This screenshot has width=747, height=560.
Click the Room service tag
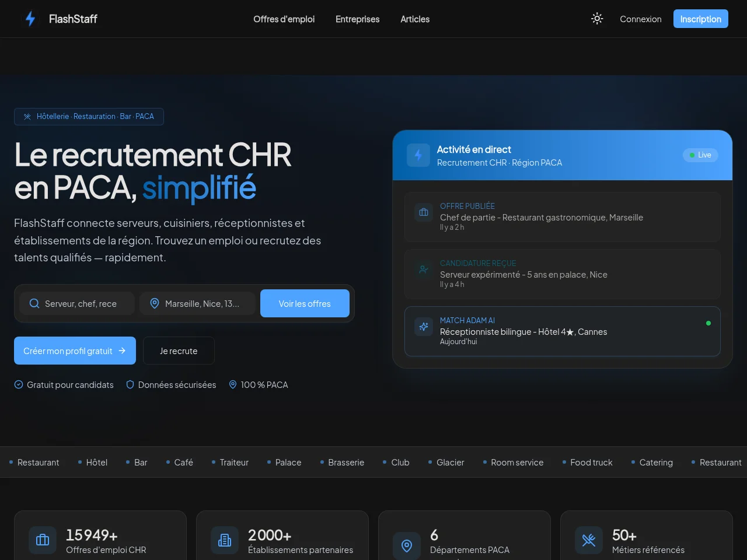[x=517, y=463]
